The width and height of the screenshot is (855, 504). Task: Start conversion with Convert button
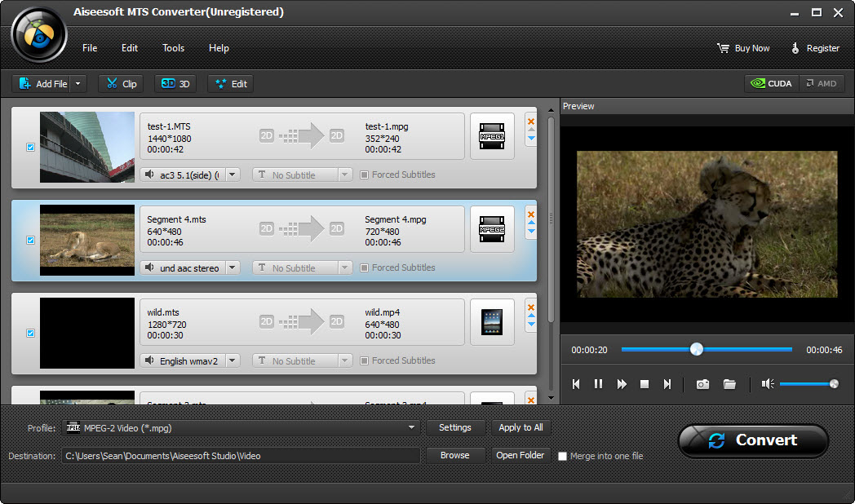tap(754, 440)
